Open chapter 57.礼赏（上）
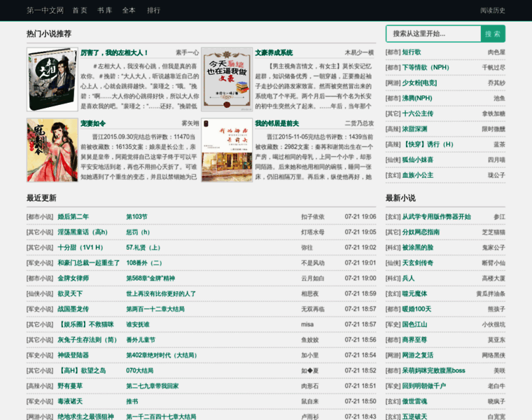 [x=143, y=248]
